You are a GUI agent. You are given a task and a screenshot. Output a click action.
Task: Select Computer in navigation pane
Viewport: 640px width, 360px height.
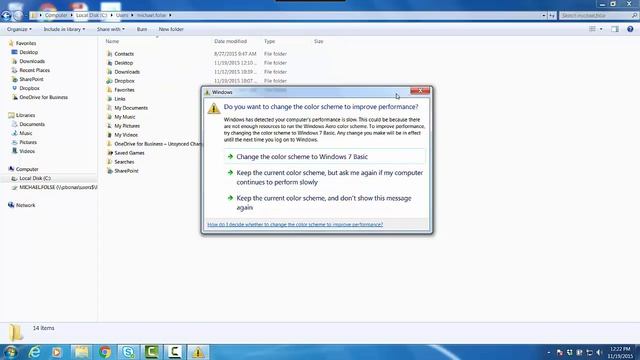27,169
